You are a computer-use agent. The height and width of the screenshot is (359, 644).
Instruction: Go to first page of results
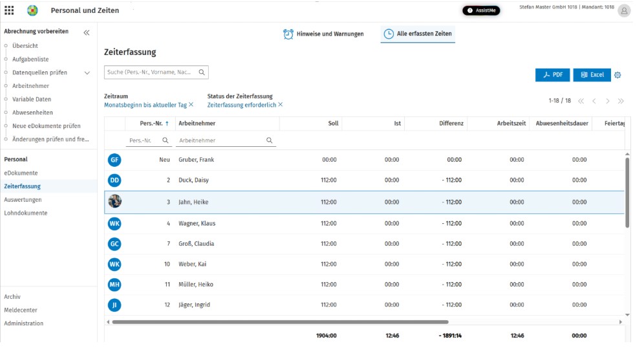point(581,101)
